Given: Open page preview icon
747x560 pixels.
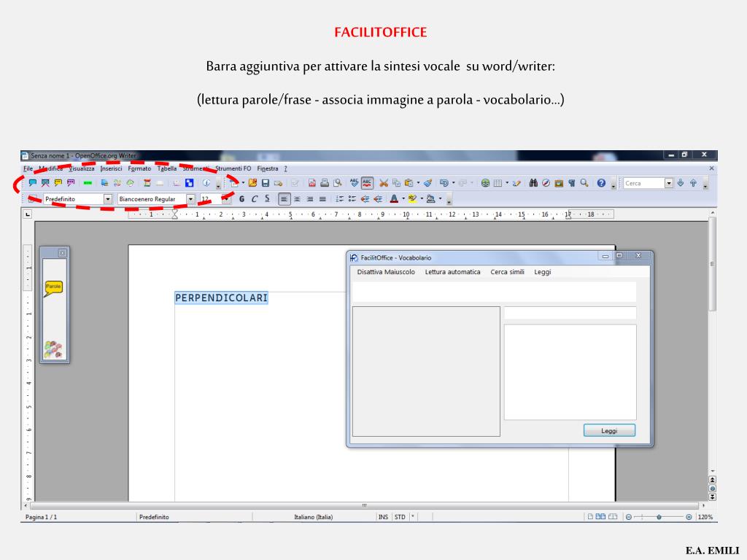Looking at the screenshot, I should click(x=337, y=183).
